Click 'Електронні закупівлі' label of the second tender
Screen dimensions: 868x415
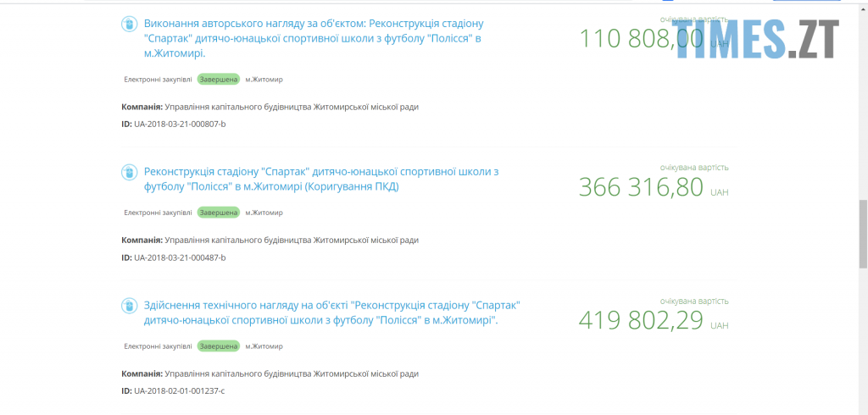158,213
